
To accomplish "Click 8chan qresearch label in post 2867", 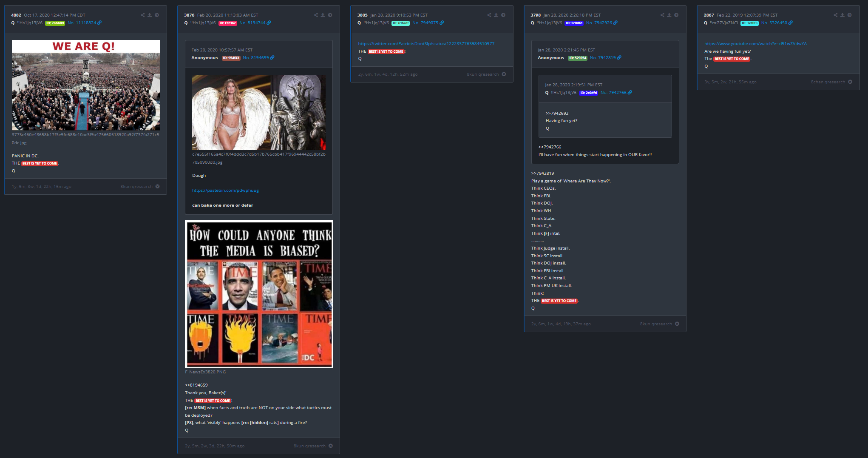I will [828, 82].
